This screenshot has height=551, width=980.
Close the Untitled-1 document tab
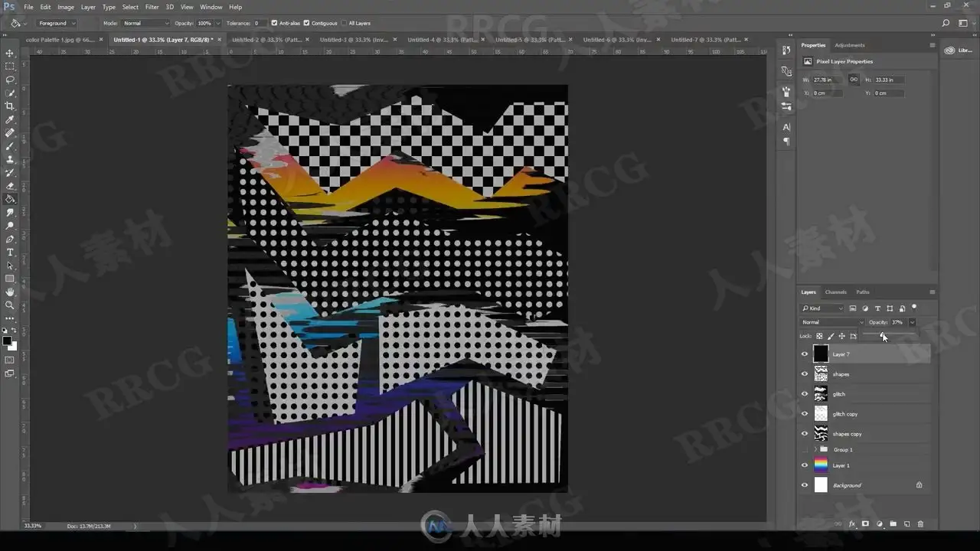click(x=219, y=39)
